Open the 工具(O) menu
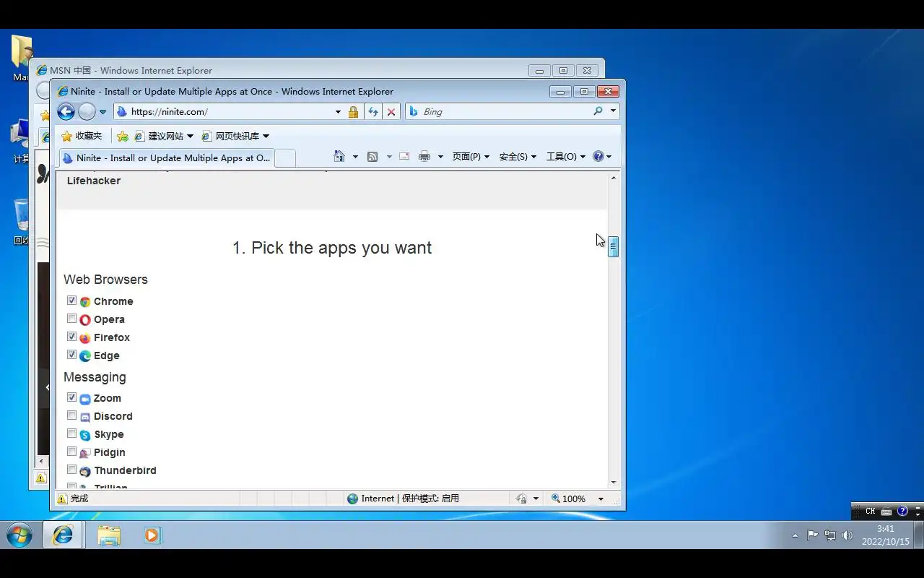The width and height of the screenshot is (924, 578). [566, 157]
